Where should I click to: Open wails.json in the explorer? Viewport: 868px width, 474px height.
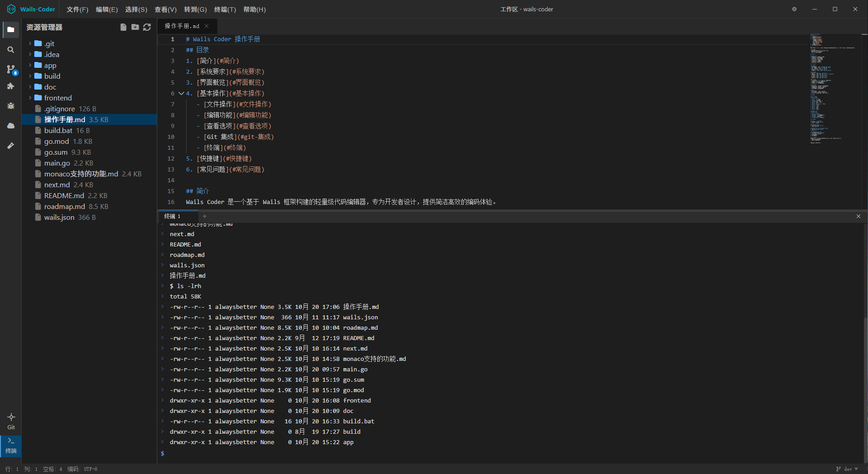(89, 217)
